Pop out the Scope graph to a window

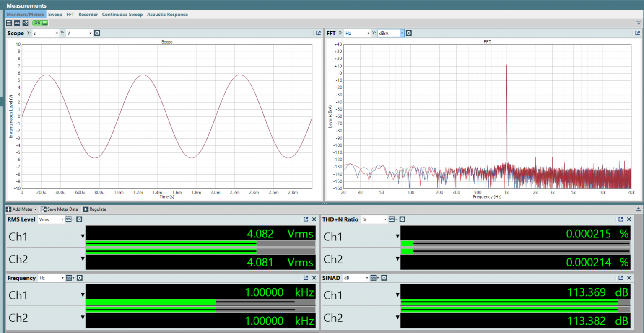(x=319, y=33)
